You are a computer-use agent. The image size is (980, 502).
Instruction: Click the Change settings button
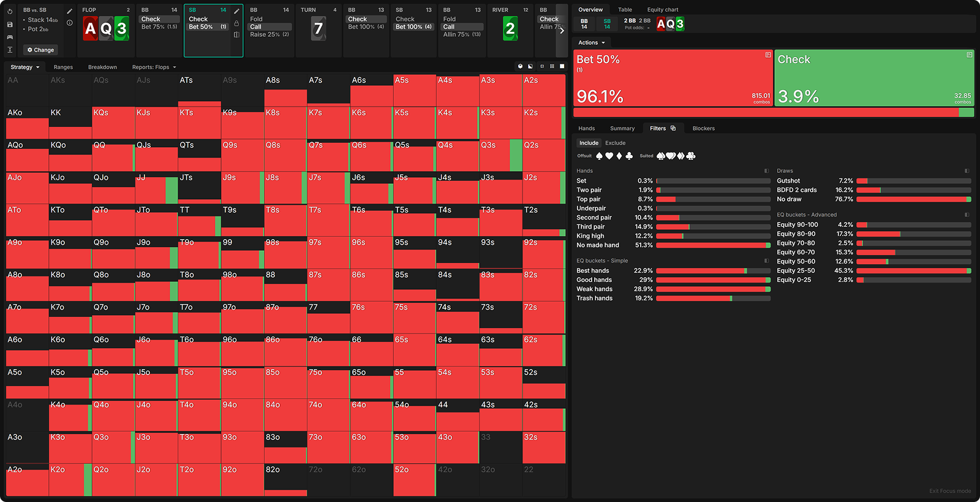click(x=40, y=50)
